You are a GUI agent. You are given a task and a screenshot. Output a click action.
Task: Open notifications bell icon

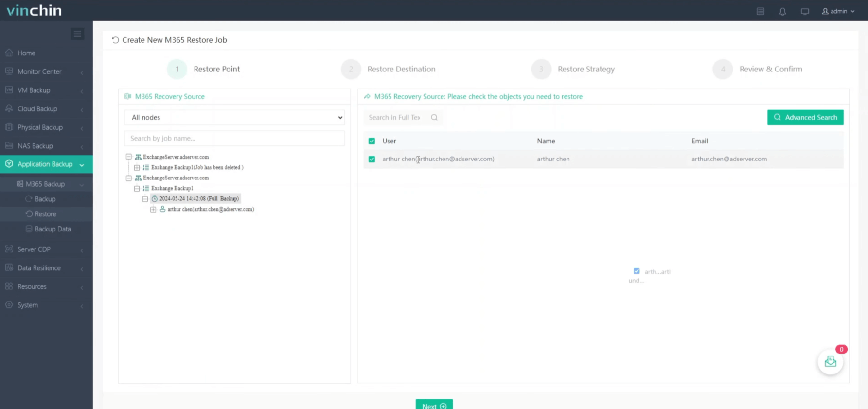782,11
